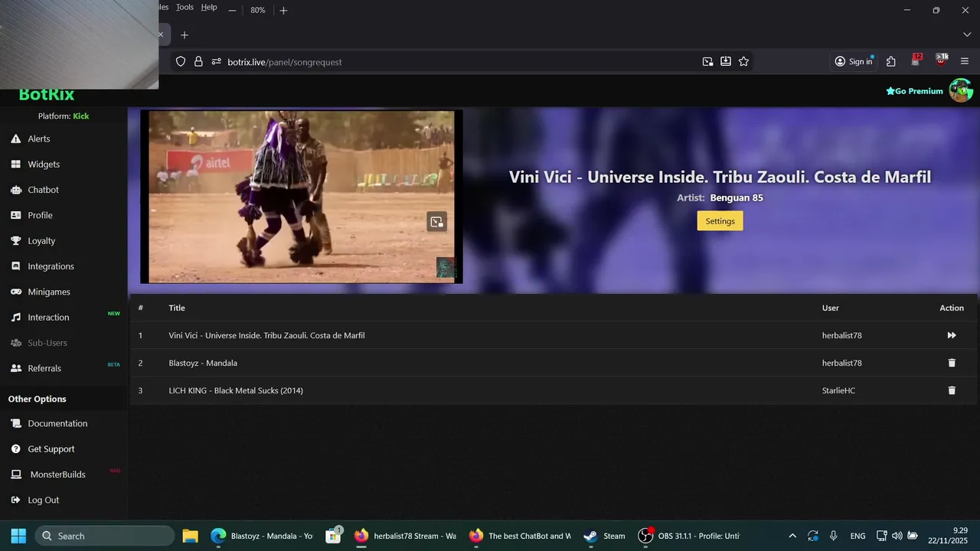Click the site security shield icon
The image size is (980, 551).
click(x=181, y=61)
